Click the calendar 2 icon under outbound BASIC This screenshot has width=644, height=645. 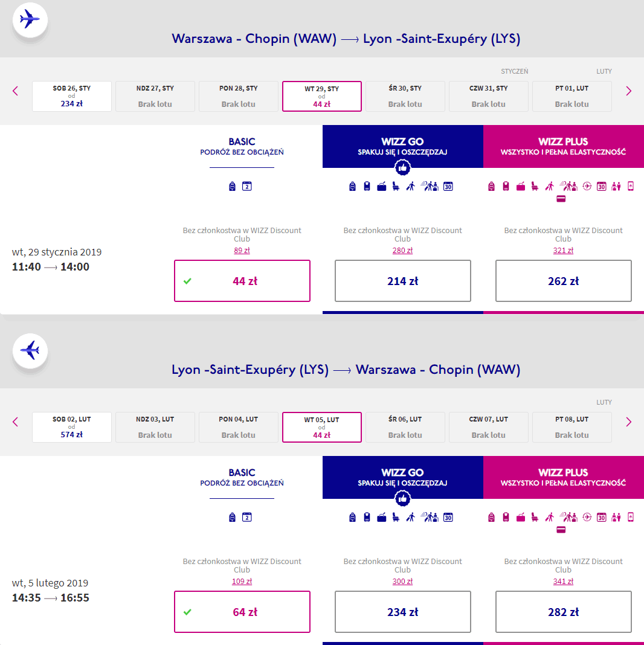click(x=246, y=187)
